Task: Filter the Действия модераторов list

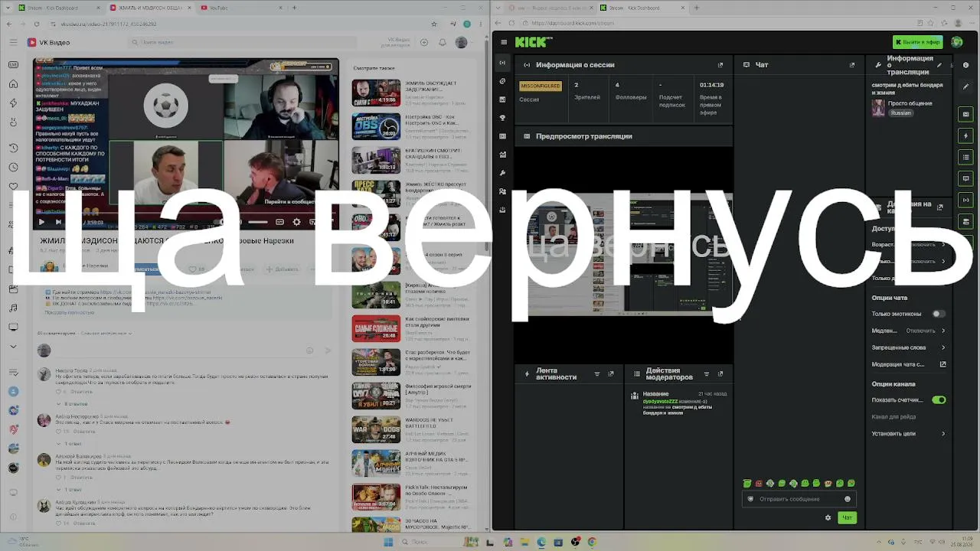Action: [x=707, y=374]
